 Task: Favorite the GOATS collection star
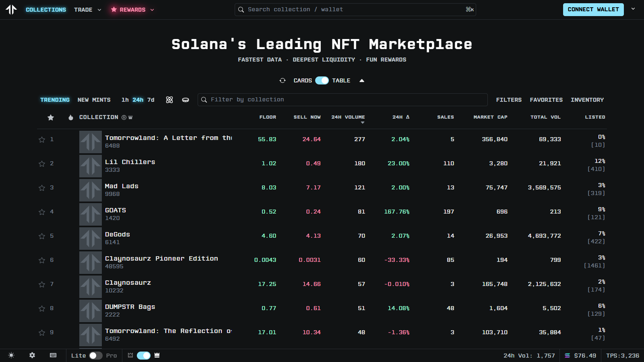(x=42, y=212)
